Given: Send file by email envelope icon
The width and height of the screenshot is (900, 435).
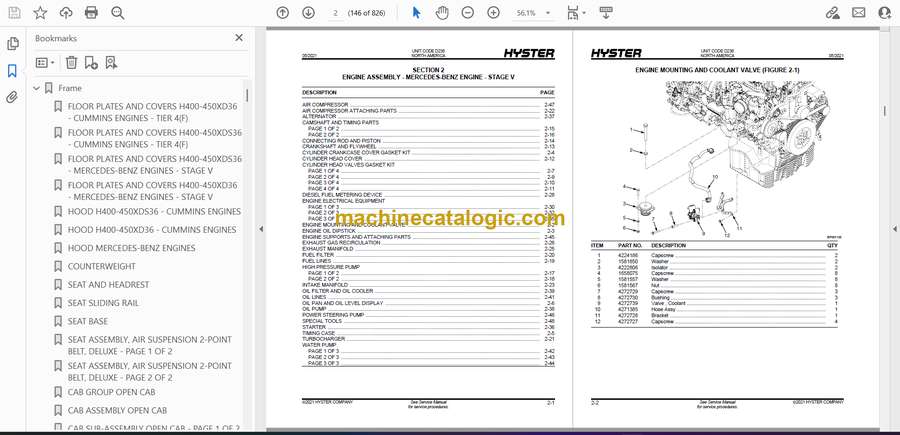Looking at the screenshot, I should (x=859, y=13).
